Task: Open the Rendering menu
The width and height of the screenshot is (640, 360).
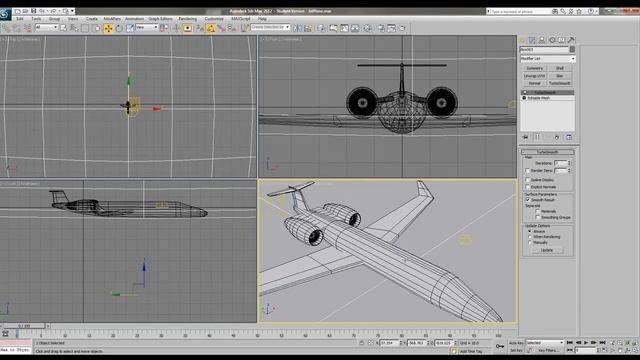Action: click(187, 19)
